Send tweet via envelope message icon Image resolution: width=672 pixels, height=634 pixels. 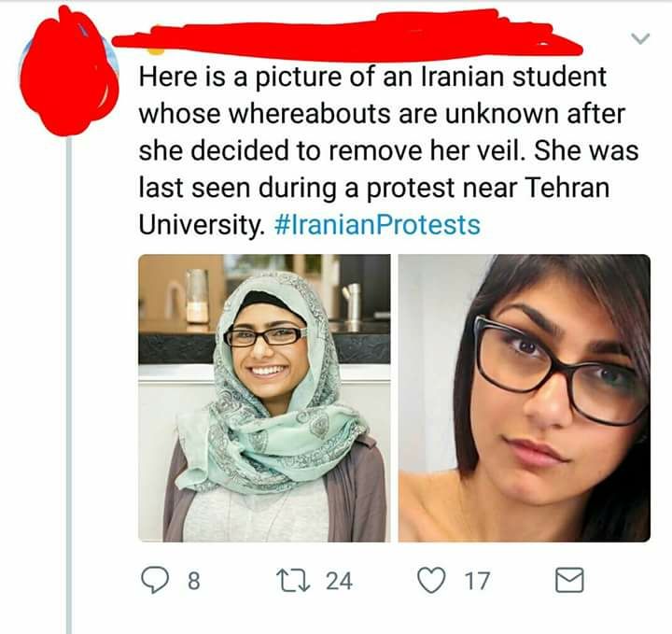pyautogui.click(x=569, y=580)
